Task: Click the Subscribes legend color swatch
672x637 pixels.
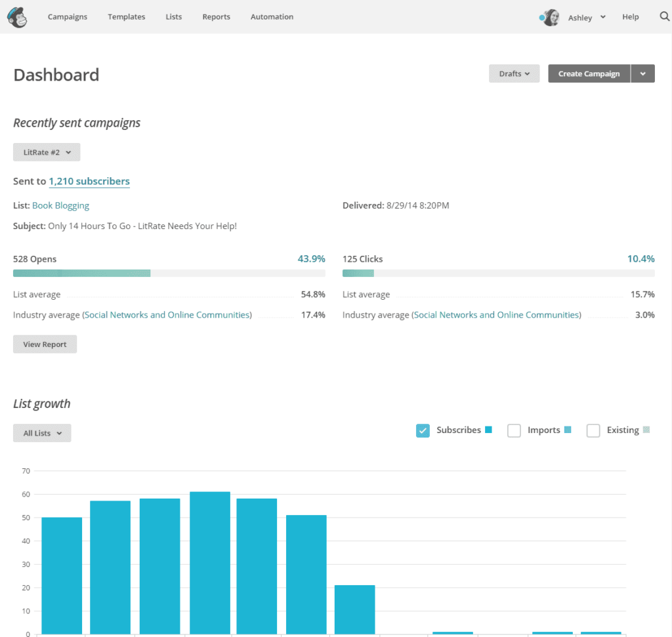Action: click(x=488, y=430)
